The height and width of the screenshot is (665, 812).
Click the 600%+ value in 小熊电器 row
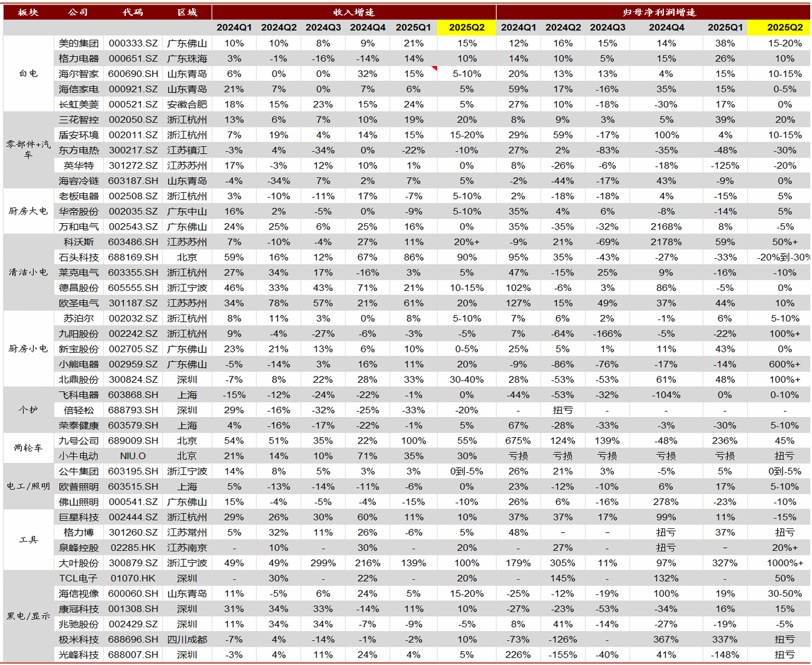click(784, 364)
